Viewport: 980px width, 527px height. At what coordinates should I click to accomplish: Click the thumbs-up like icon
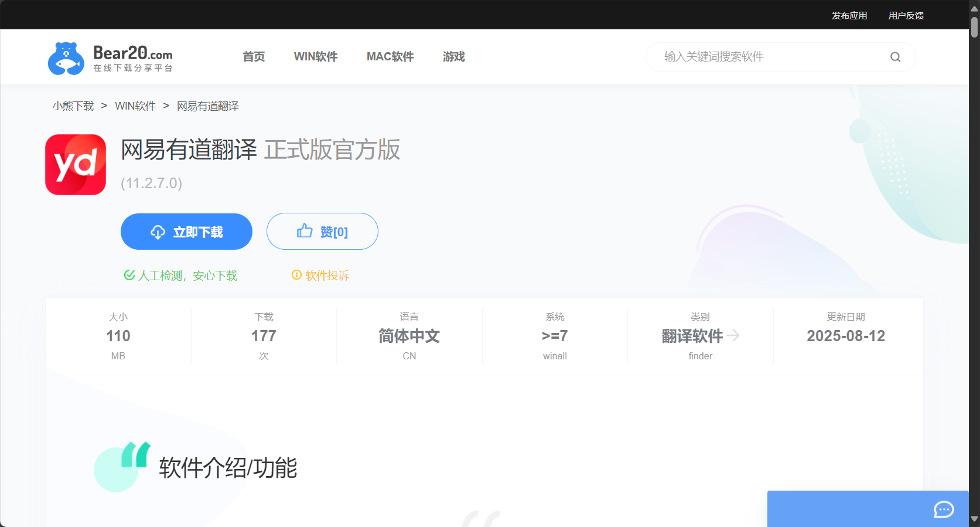coord(305,231)
